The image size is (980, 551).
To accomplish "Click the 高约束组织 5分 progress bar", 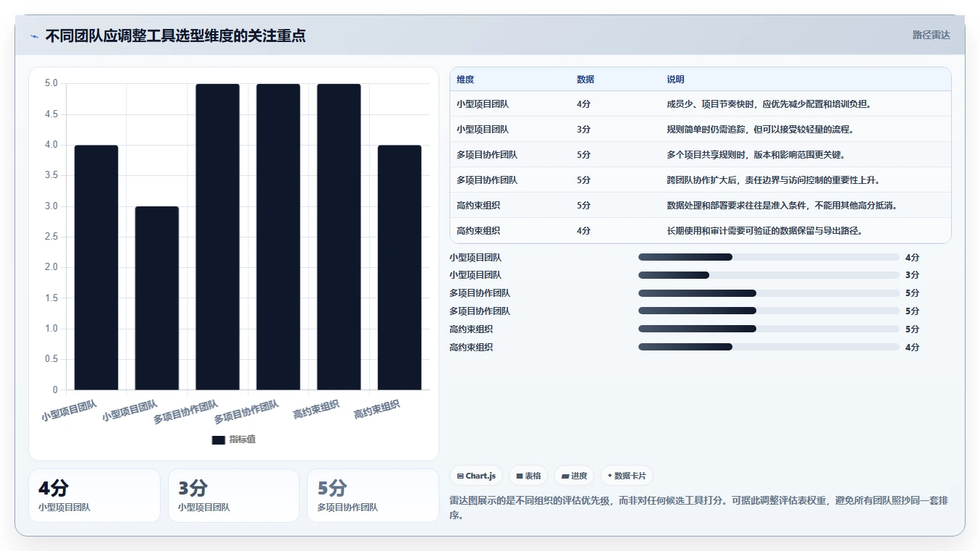I will (x=769, y=329).
